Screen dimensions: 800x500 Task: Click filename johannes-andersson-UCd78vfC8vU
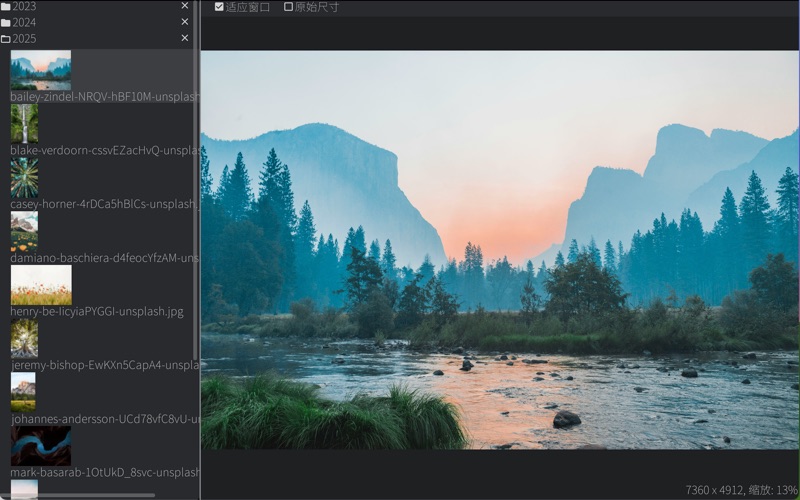(x=105, y=419)
